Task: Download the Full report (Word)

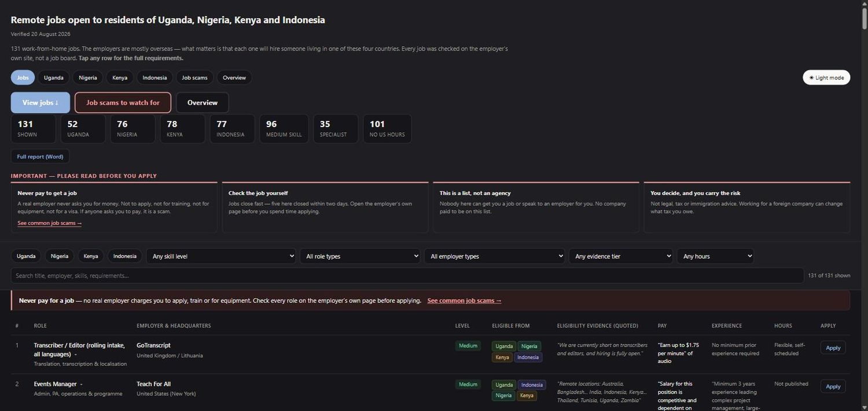Action: point(41,157)
